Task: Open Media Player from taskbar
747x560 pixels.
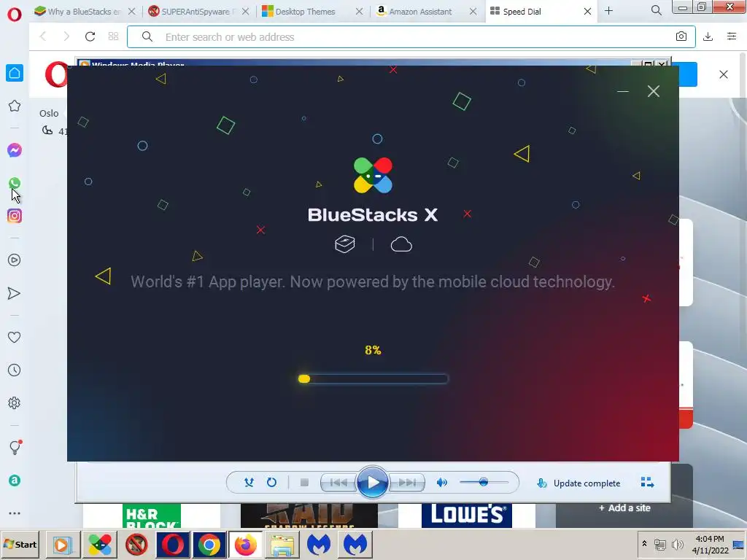Action: (x=62, y=544)
